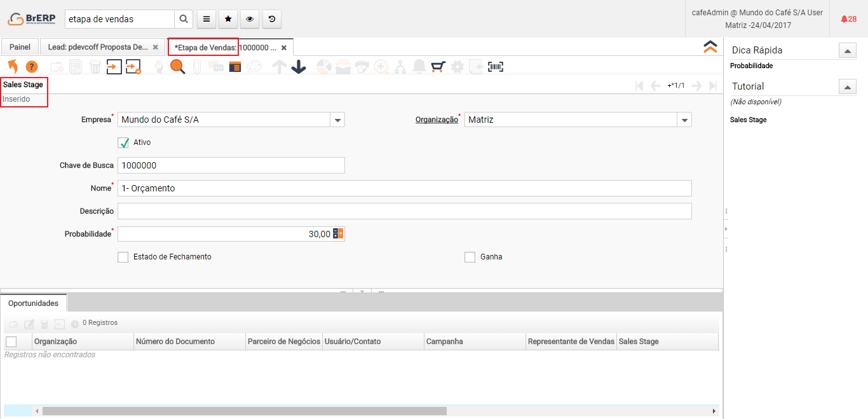Click the horizontal scrollbar in Oportunidades grid
Screen dimensions: 868x419
(245, 411)
